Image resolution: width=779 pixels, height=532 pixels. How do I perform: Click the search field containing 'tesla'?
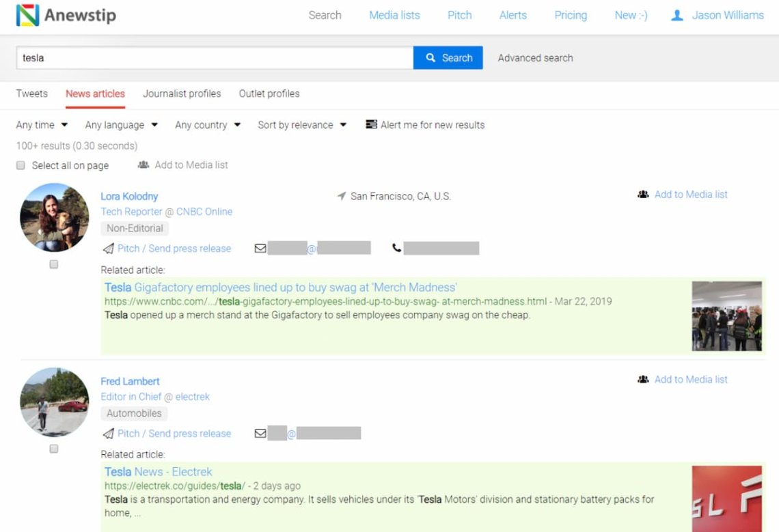[x=215, y=58]
